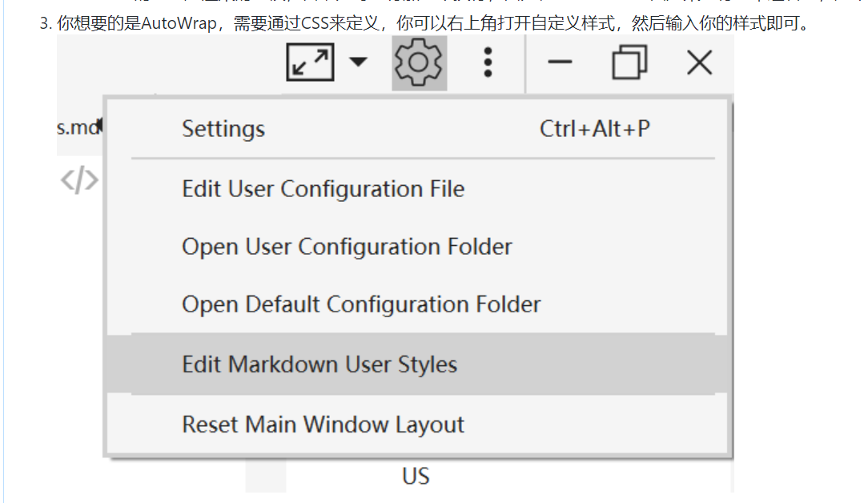Click the US spellcheck language label
The image size is (868, 503).
[x=415, y=476]
